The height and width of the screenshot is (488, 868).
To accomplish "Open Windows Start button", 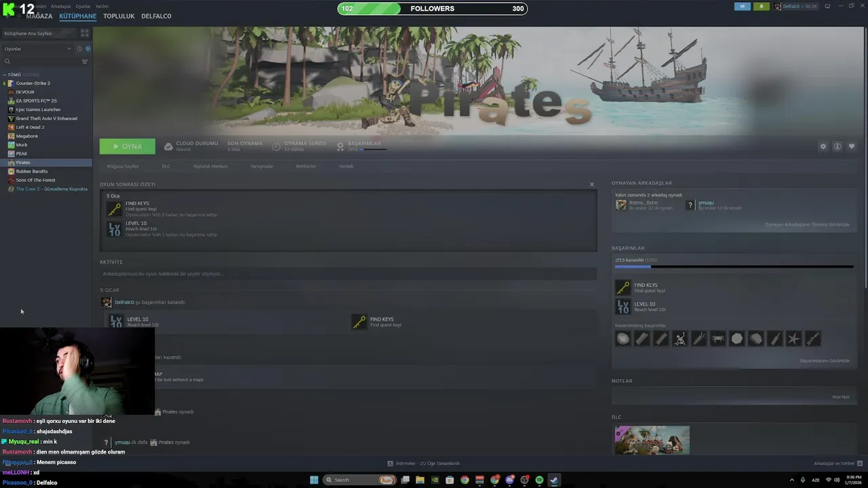I will pos(314,480).
